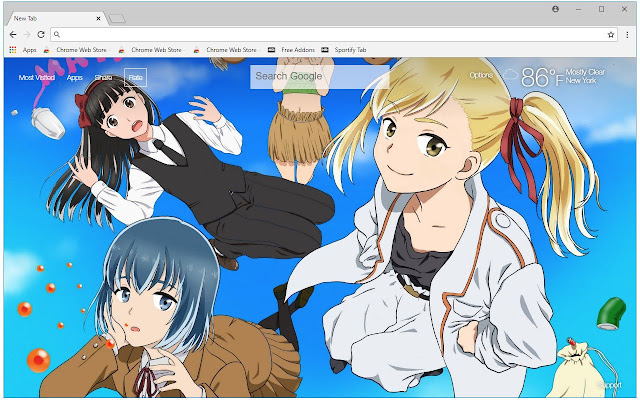Image resolution: width=640 pixels, height=400 pixels.
Task: Click the forward navigation arrow
Action: [27, 35]
